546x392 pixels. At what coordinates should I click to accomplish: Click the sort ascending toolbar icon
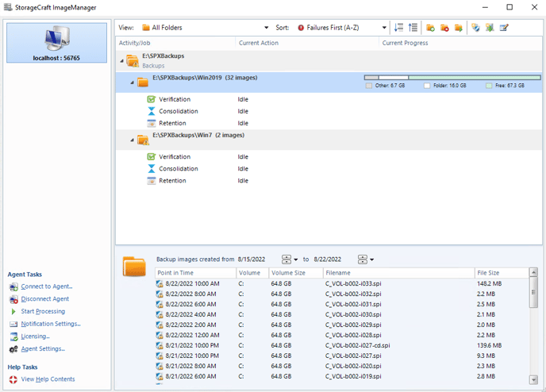(413, 28)
